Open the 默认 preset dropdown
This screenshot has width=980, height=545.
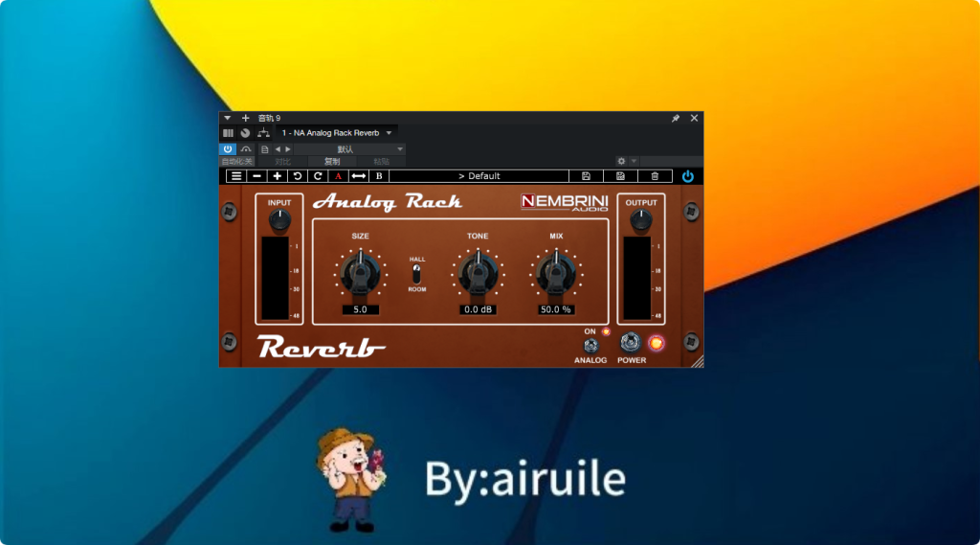click(350, 149)
